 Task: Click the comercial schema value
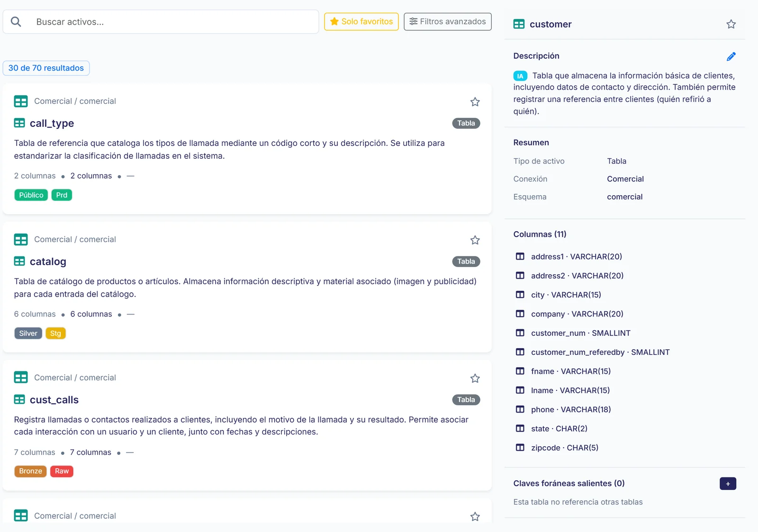625,197
